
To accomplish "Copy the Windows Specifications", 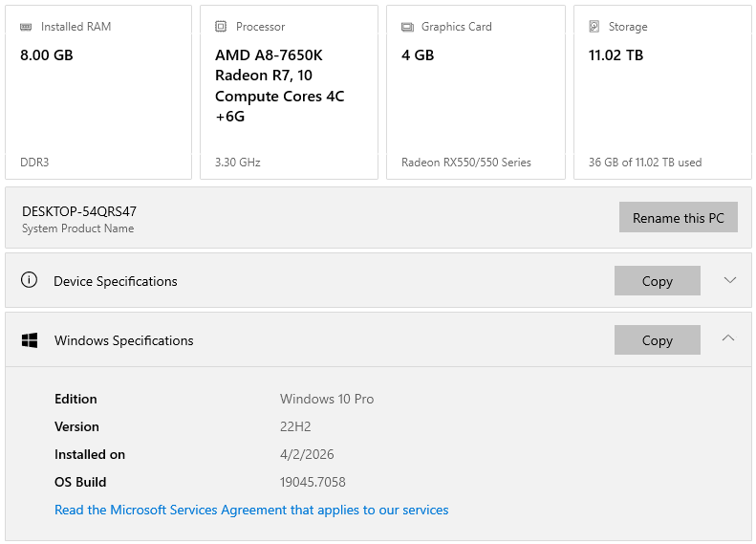I will click(658, 340).
